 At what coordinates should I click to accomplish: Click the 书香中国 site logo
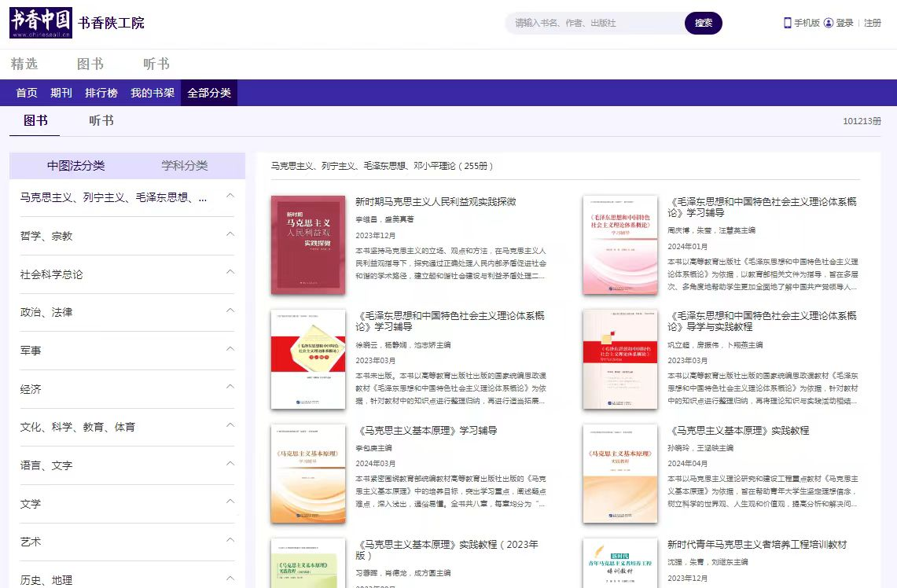point(41,23)
